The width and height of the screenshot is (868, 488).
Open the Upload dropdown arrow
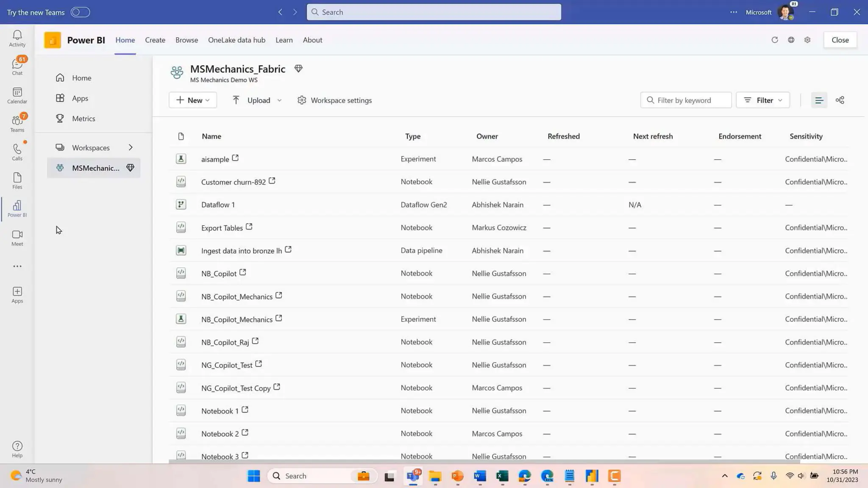tap(279, 100)
